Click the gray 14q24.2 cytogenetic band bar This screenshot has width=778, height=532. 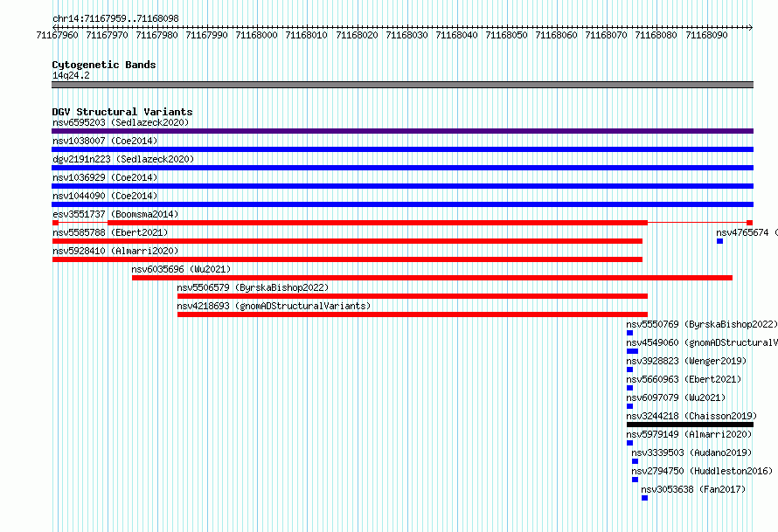click(402, 85)
